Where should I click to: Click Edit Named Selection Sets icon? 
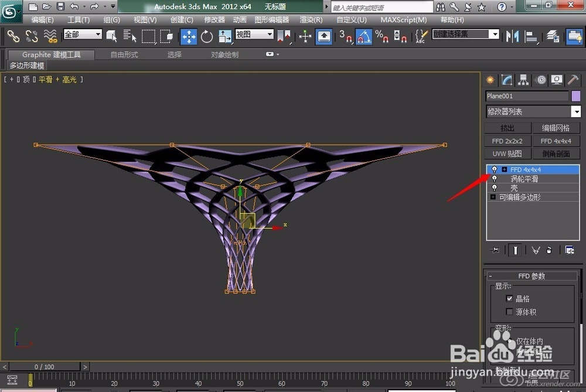[421, 36]
